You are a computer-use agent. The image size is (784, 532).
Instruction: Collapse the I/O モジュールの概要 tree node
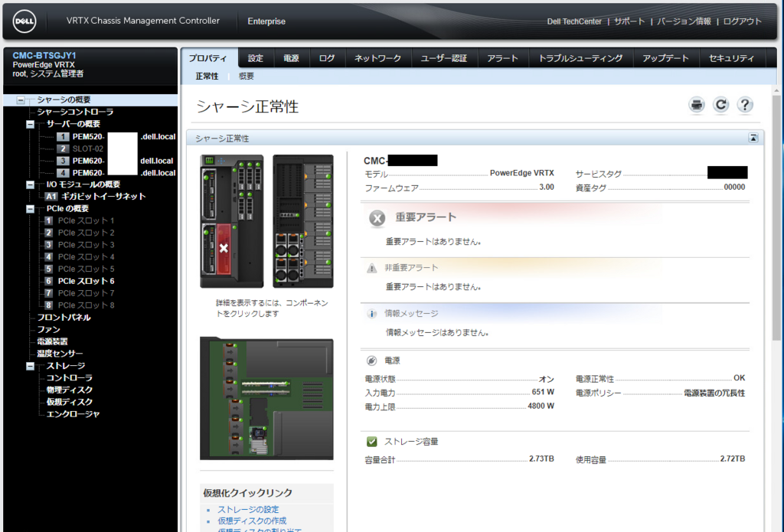point(30,184)
